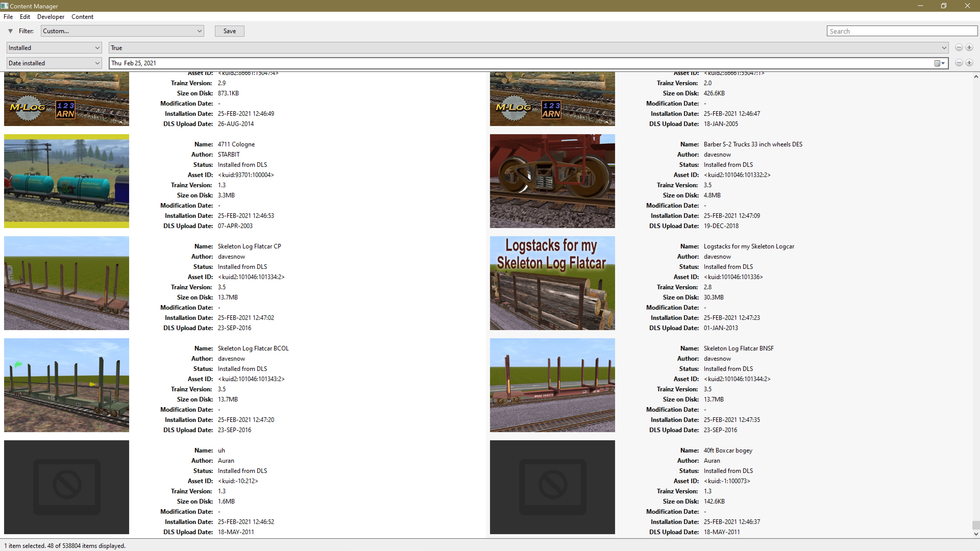The height and width of the screenshot is (551, 980).
Task: Click name '40ft Boxcar bogey'
Action: click(728, 450)
